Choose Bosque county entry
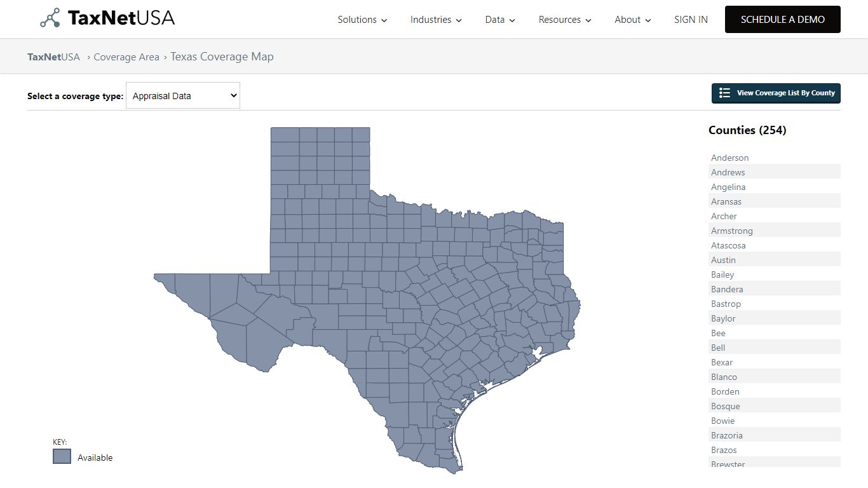Image resolution: width=868 pixels, height=488 pixels. point(775,406)
